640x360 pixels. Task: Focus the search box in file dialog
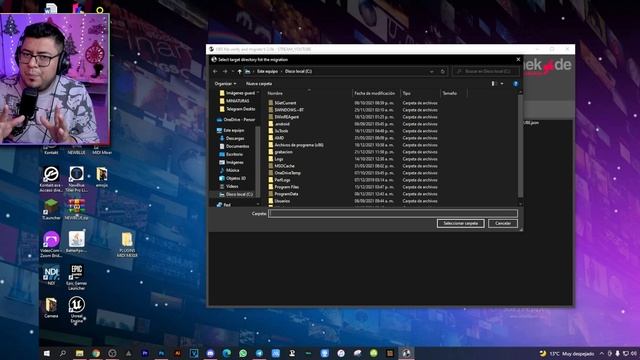[x=486, y=71]
